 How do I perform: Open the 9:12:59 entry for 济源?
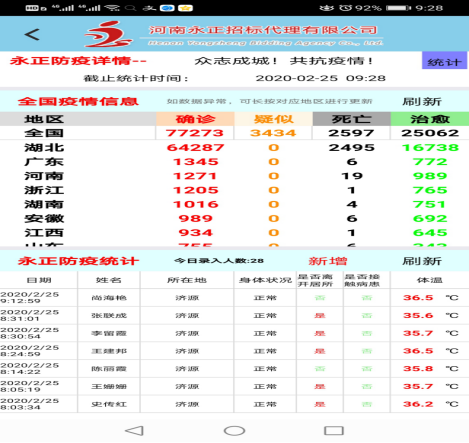[x=234, y=298]
